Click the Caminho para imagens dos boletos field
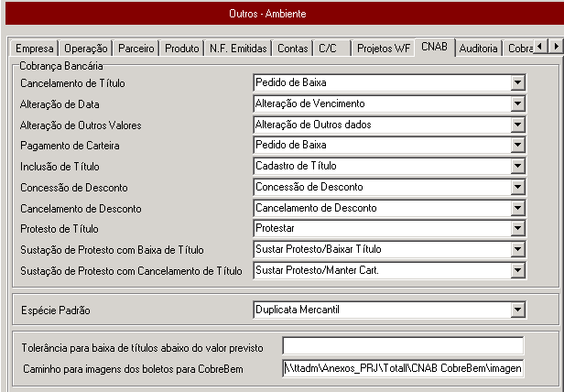 [403, 368]
